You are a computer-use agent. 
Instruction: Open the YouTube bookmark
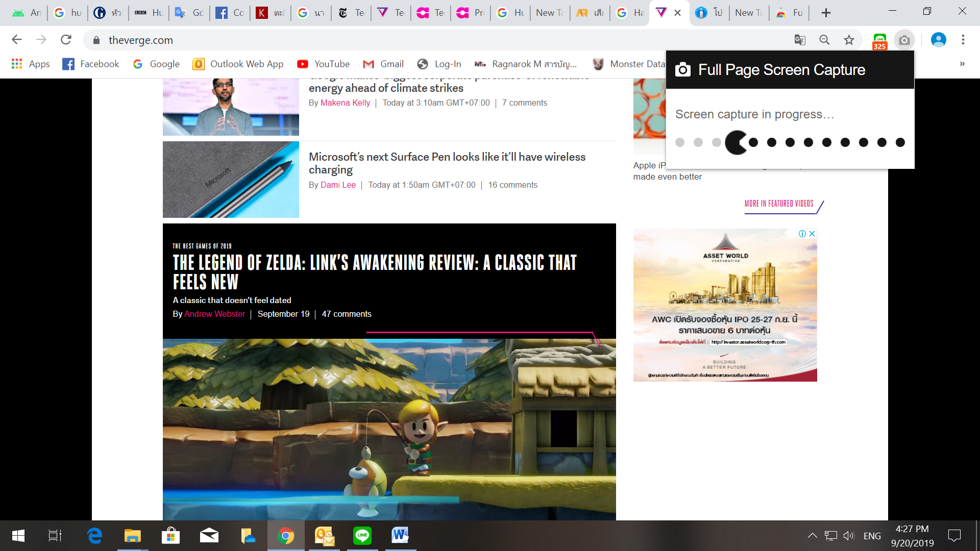click(324, 64)
